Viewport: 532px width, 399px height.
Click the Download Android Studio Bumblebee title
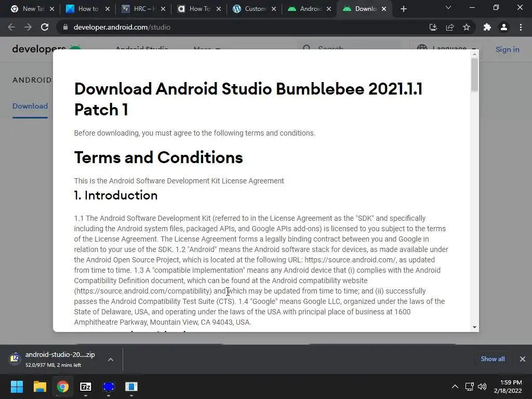[x=248, y=99]
